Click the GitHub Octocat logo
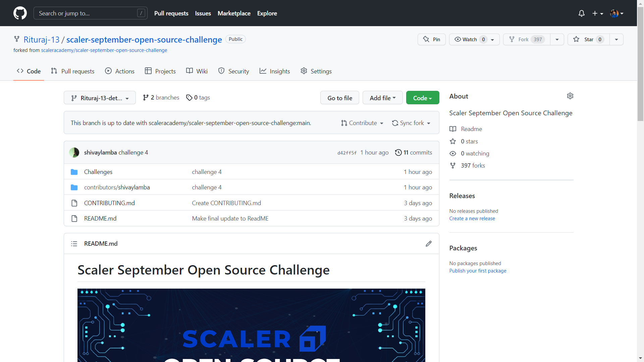Image resolution: width=644 pixels, height=362 pixels. coord(20,13)
